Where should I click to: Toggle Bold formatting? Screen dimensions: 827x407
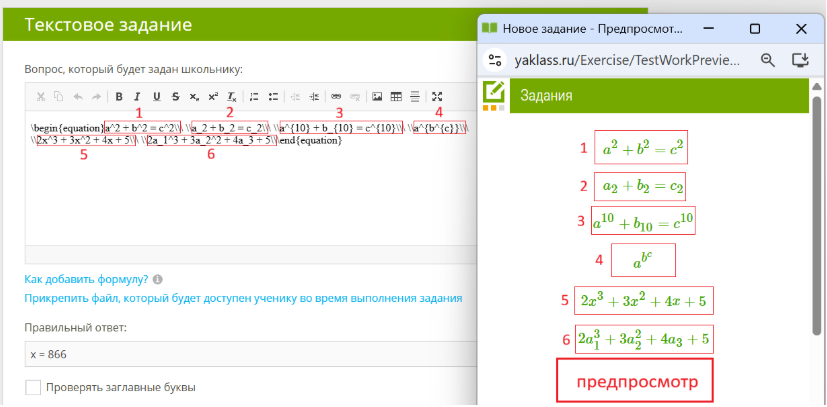[x=119, y=96]
